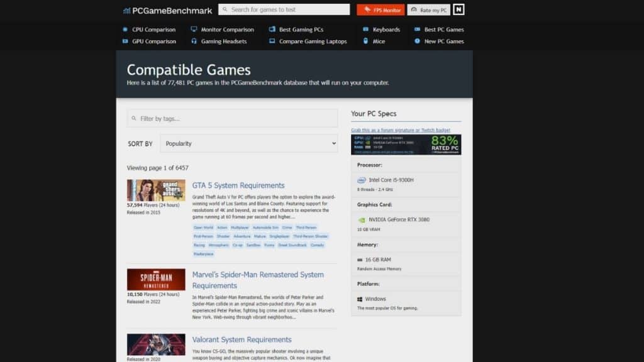Click the FPS Monitor icon button
The height and width of the screenshot is (362, 644).
(x=367, y=9)
